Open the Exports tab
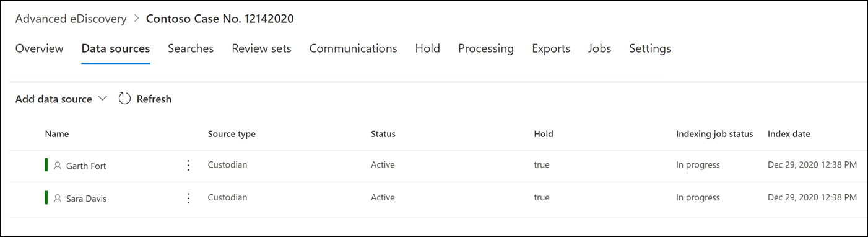The width and height of the screenshot is (868, 237). coord(551,48)
